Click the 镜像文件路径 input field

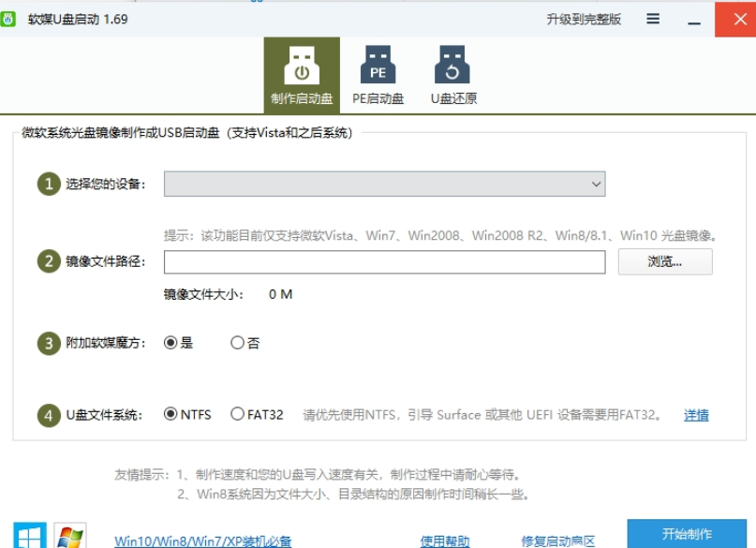[384, 262]
